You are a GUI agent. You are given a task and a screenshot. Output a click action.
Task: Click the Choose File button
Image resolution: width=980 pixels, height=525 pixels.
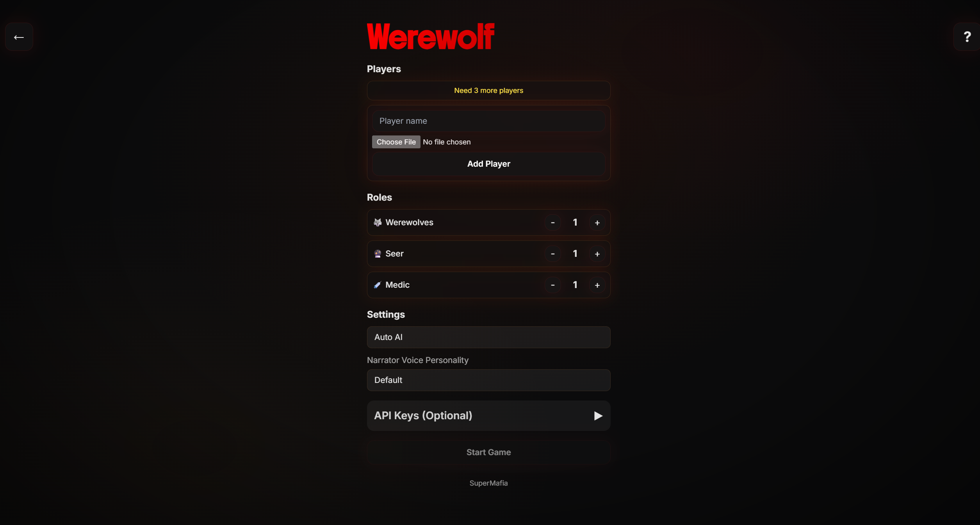(x=396, y=142)
